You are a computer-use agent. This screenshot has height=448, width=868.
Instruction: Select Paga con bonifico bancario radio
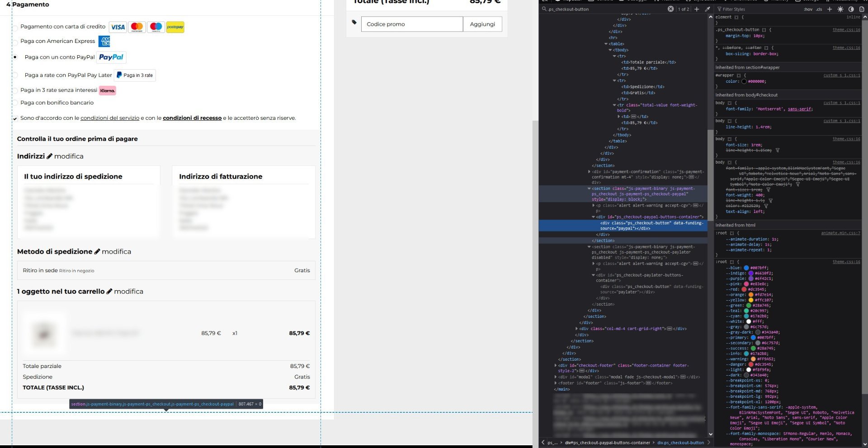click(15, 103)
